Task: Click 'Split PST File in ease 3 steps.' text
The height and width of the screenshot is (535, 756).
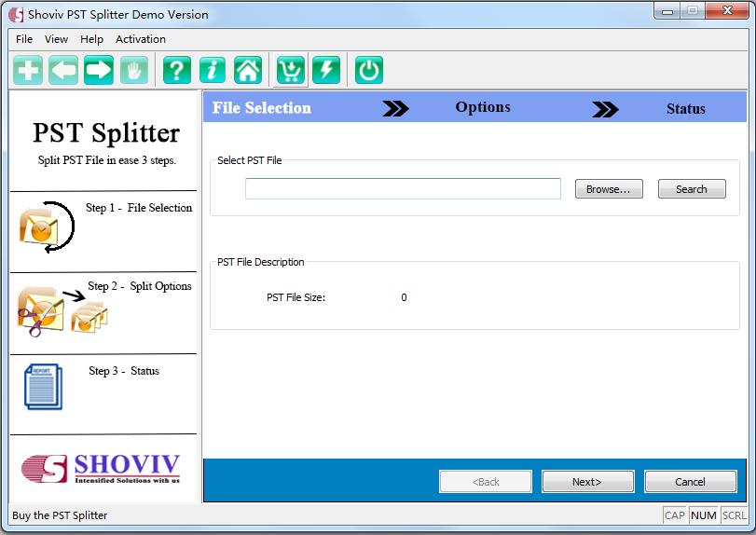Action: click(107, 160)
